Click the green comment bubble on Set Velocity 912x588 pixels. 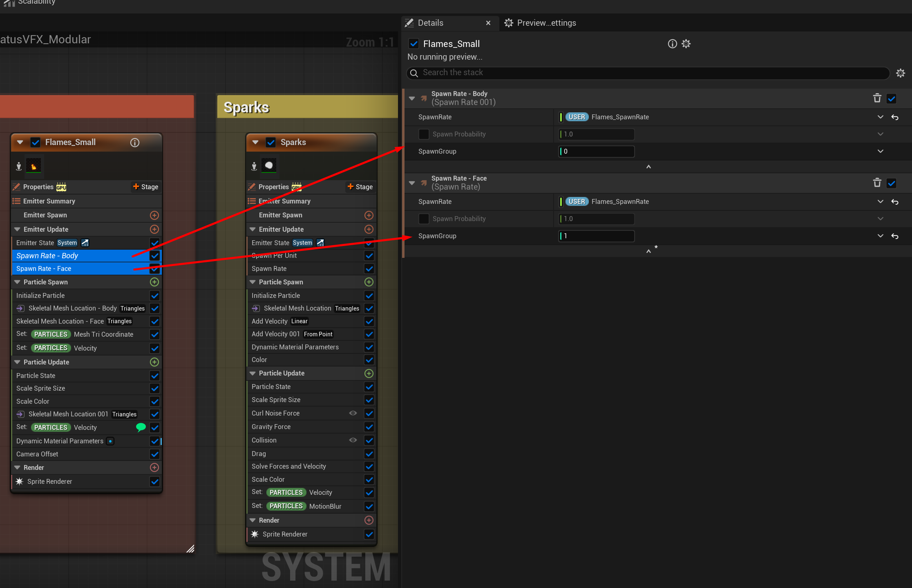pos(141,427)
